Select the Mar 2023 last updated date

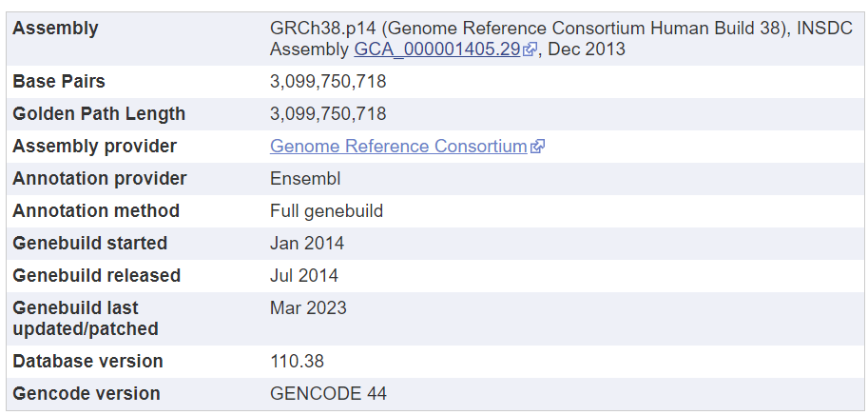308,308
